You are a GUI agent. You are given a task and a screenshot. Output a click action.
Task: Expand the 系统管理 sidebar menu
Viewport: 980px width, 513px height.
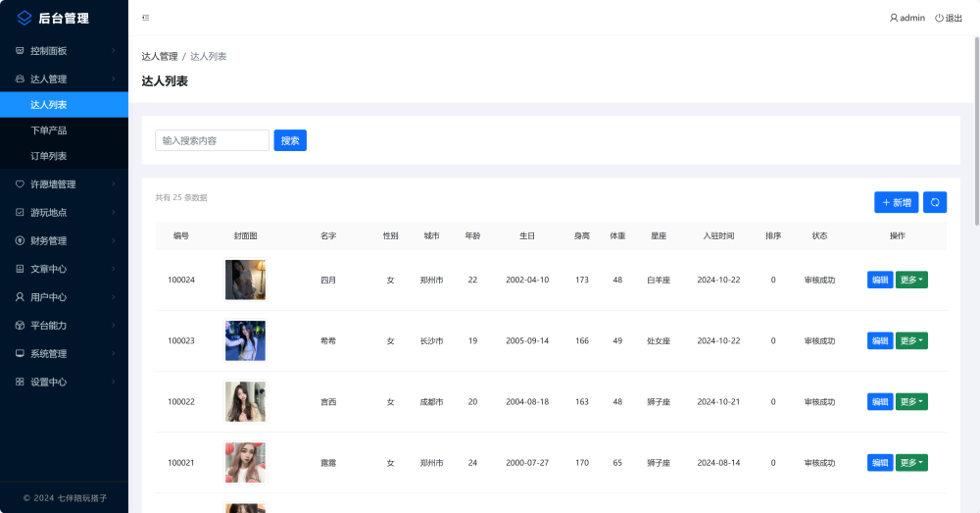click(x=64, y=353)
